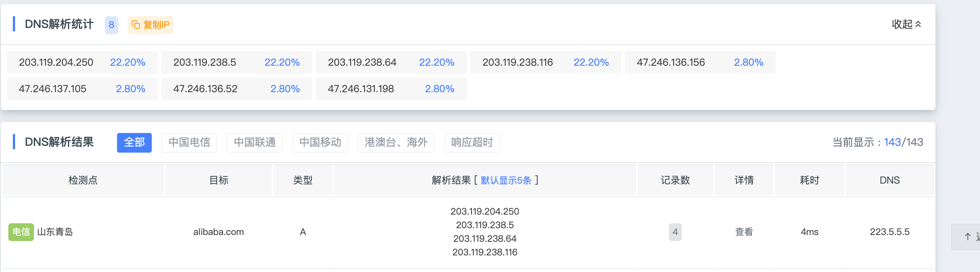Filter results by 中国移动
Screen dimensions: 980x272
(x=320, y=142)
